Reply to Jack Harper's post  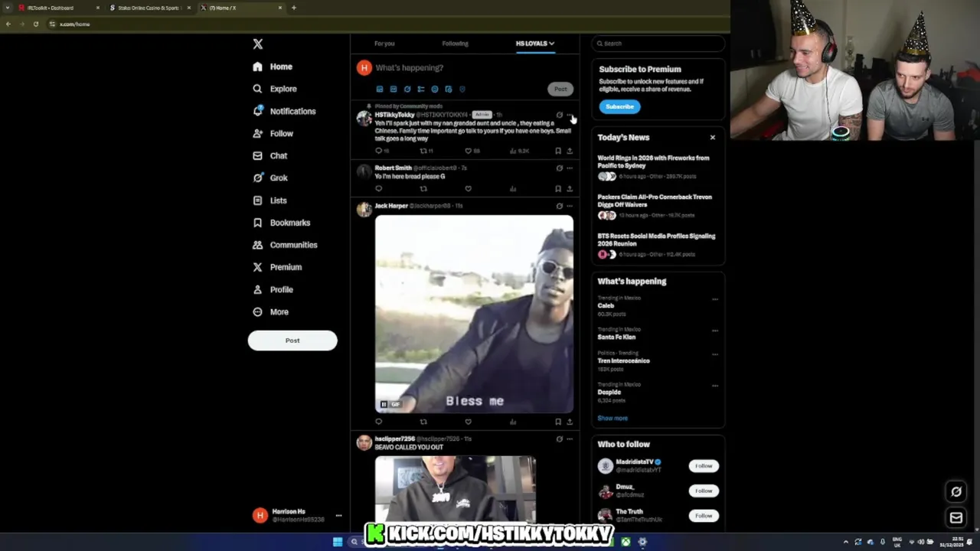(378, 422)
